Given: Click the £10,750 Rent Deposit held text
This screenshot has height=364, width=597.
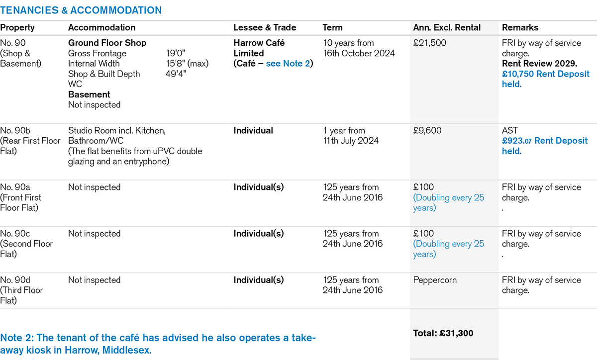Looking at the screenshot, I should (545, 79).
